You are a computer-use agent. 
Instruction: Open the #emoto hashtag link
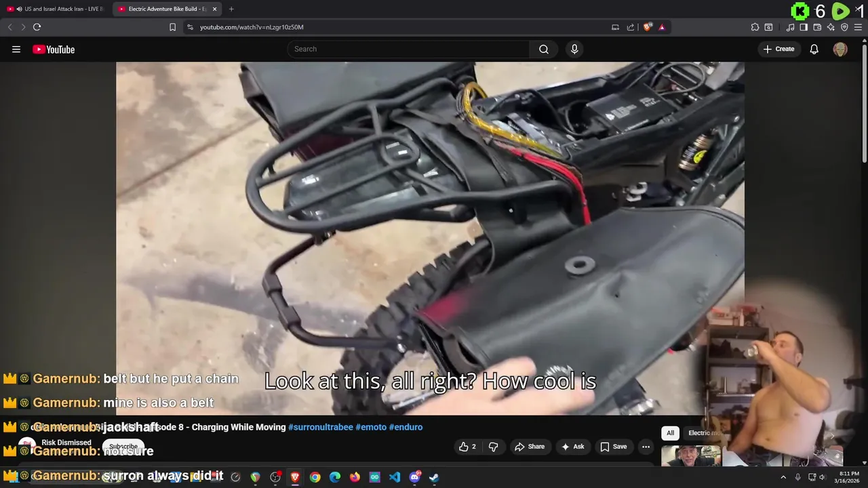[370, 427]
